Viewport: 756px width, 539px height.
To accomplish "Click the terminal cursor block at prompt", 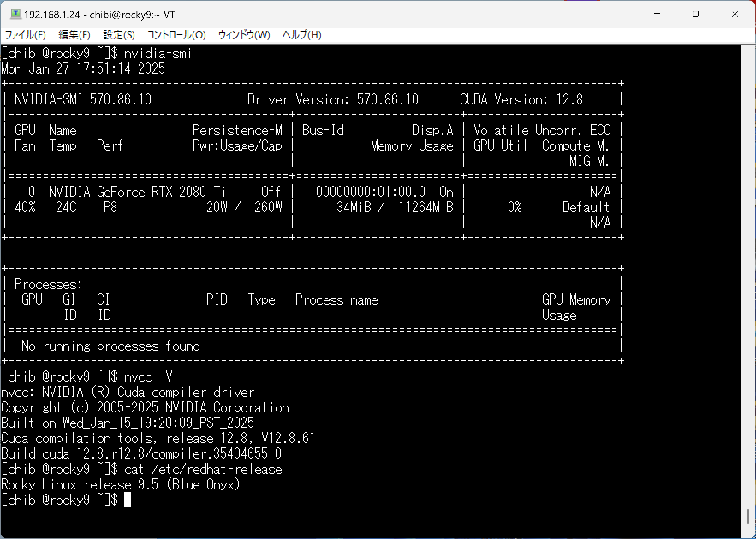I will click(128, 500).
